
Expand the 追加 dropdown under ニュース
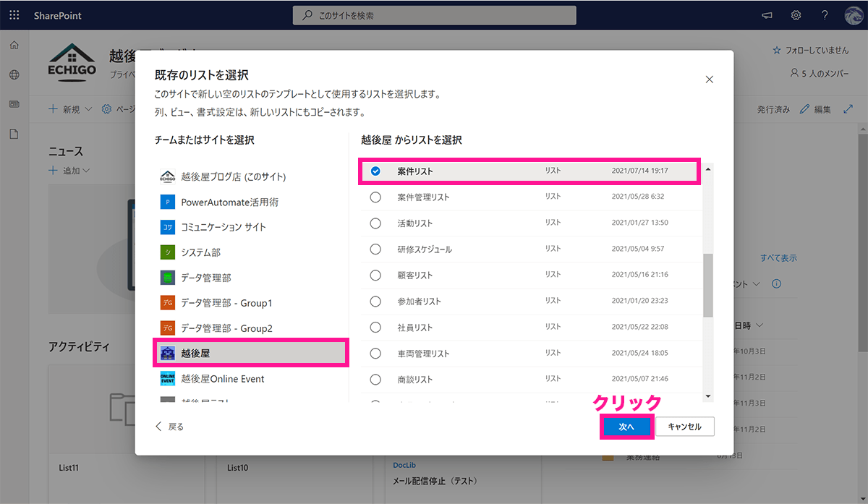pyautogui.click(x=69, y=171)
